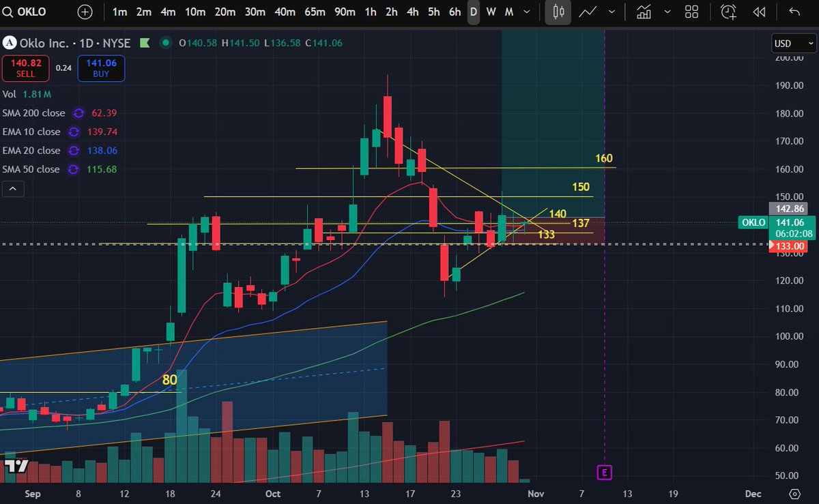Create a new alert with the clock icon
The image size is (819, 504).
click(728, 12)
